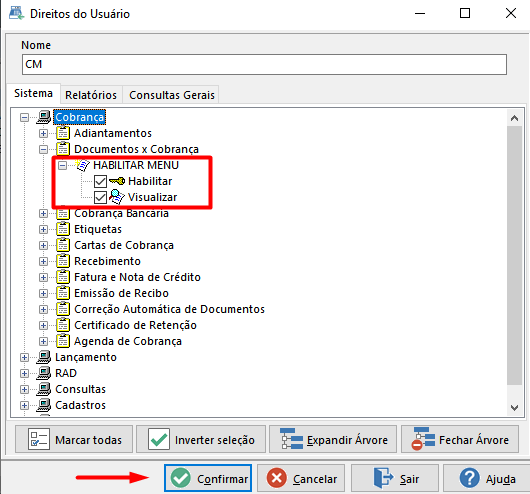Select the Cobrança Bancária tree item
This screenshot has width=530, height=494.
(x=121, y=213)
